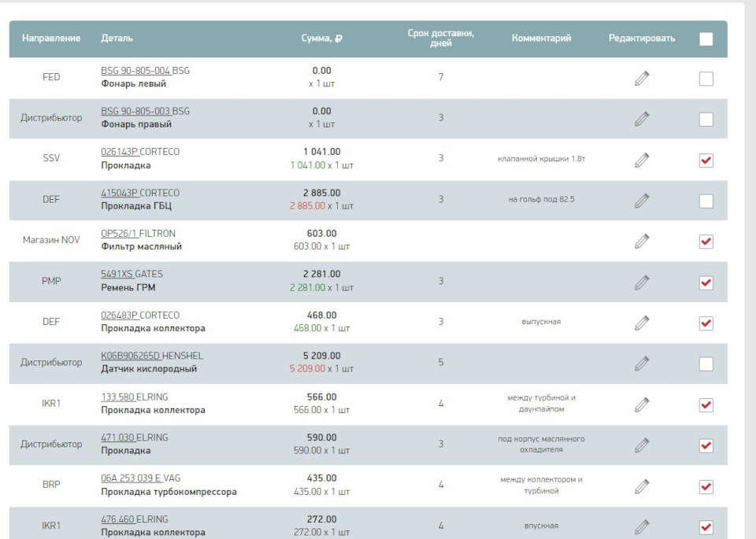Uncheck the Ремень ГРМ checkbox
Viewport: 756px width, 539px height.
[x=706, y=282]
